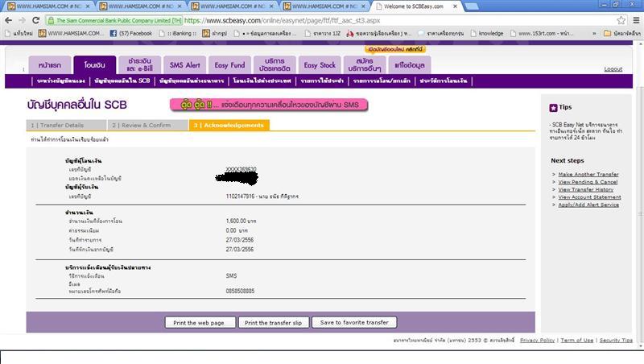This screenshot has width=644, height=364.
Task: Click the Tips star icon
Action: pyautogui.click(x=553, y=108)
